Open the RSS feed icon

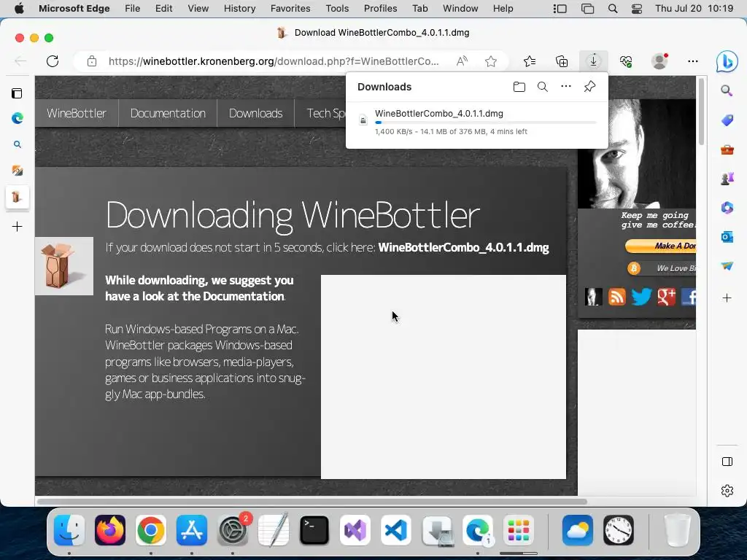(x=617, y=297)
